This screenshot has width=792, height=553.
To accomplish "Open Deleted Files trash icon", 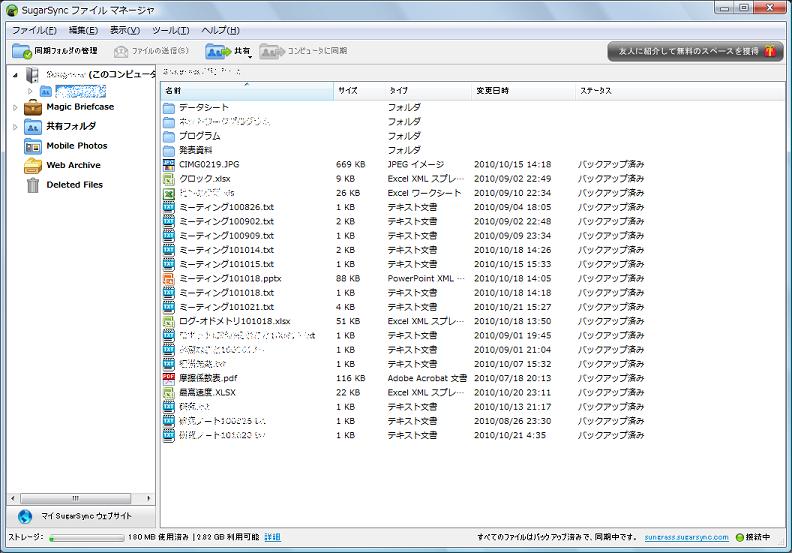I will (x=33, y=185).
